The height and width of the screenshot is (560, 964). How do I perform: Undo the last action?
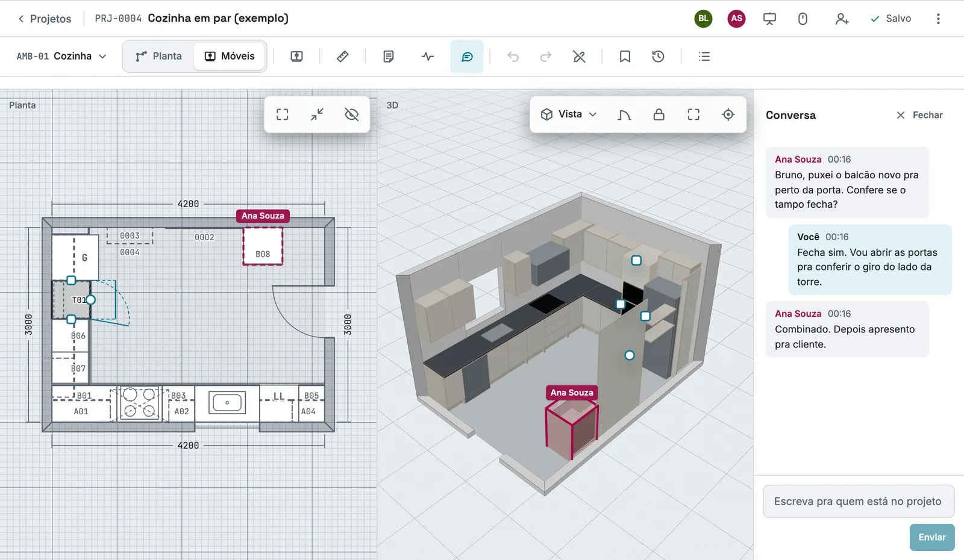click(513, 57)
